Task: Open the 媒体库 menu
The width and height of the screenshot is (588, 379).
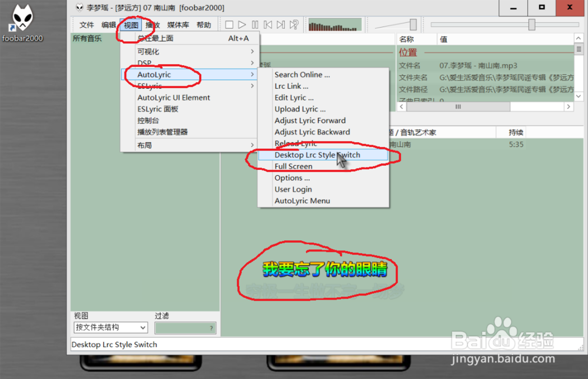Action: click(178, 25)
